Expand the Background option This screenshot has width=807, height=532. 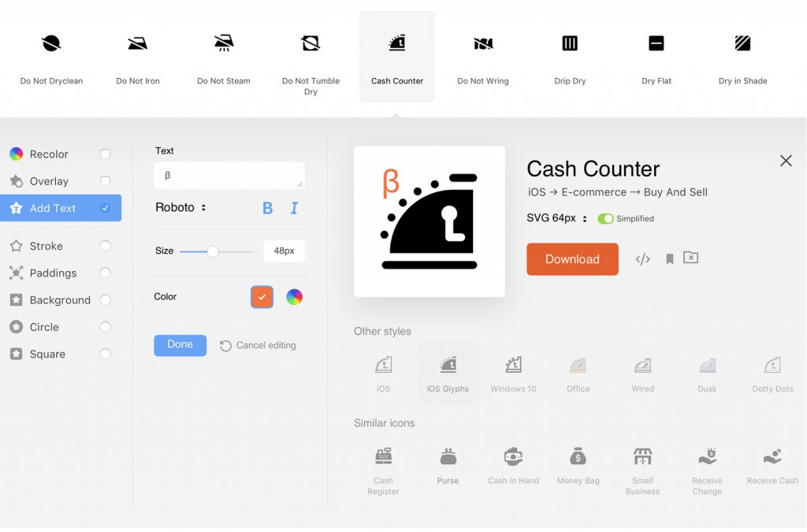105,300
